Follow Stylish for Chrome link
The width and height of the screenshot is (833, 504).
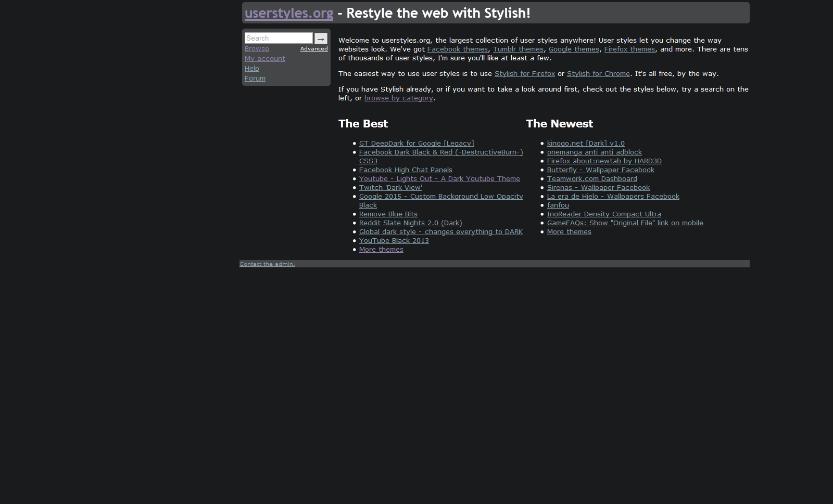pyautogui.click(x=598, y=74)
